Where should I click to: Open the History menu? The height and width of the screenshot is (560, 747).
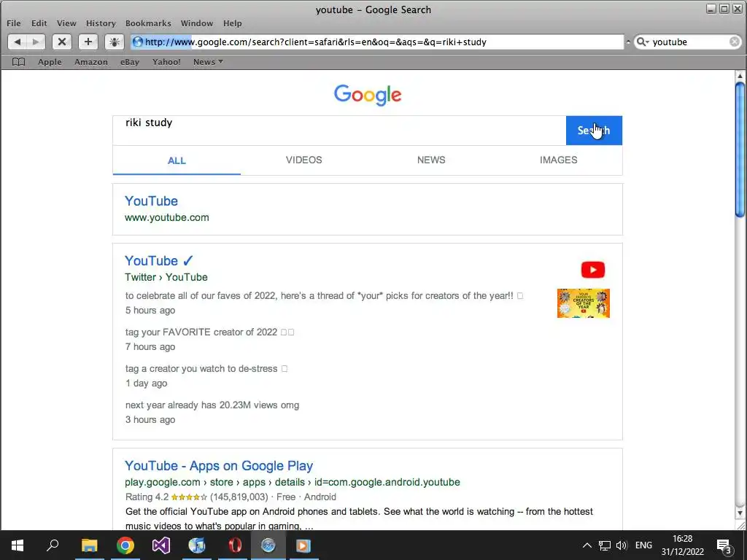pos(101,23)
